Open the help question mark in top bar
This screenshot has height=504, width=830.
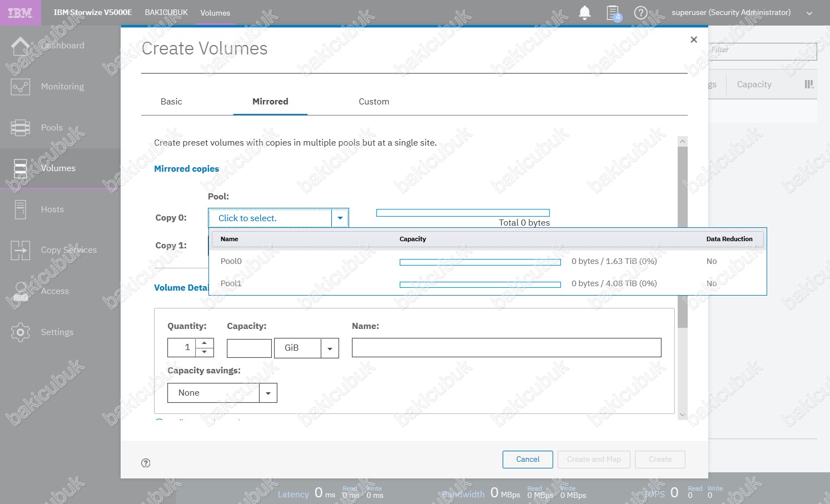click(x=641, y=13)
